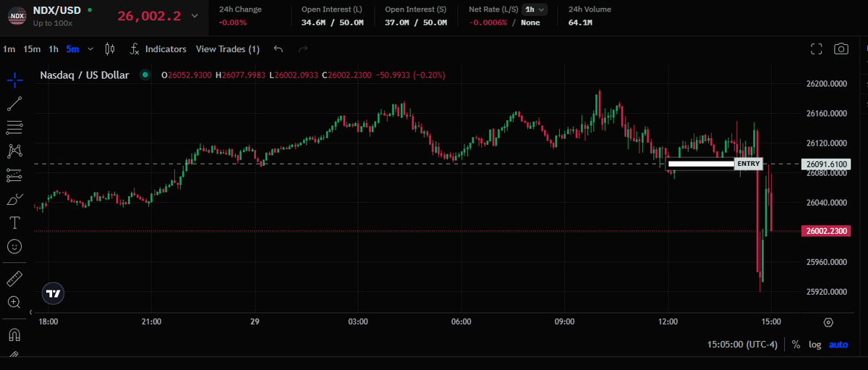The height and width of the screenshot is (370, 868).
Task: Click the 29 date label on time axis
Action: point(255,321)
